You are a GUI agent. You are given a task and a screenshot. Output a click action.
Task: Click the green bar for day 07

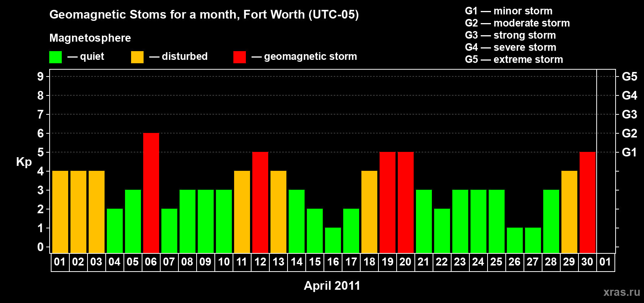tap(169, 231)
